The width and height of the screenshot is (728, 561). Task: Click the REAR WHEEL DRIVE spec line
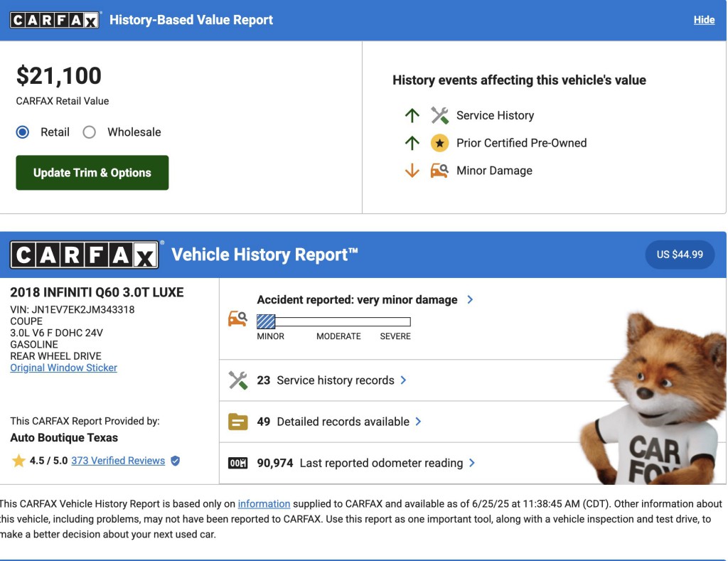pyautogui.click(x=55, y=356)
